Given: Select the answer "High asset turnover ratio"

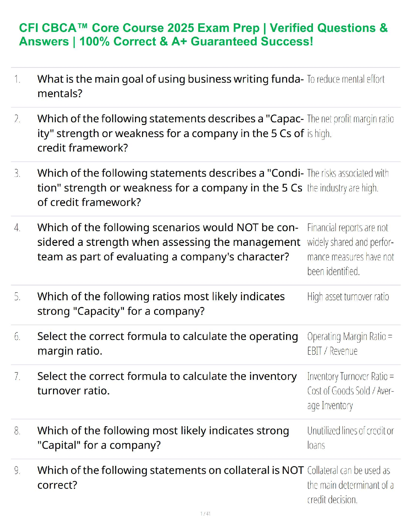Looking at the screenshot, I should click(348, 297).
